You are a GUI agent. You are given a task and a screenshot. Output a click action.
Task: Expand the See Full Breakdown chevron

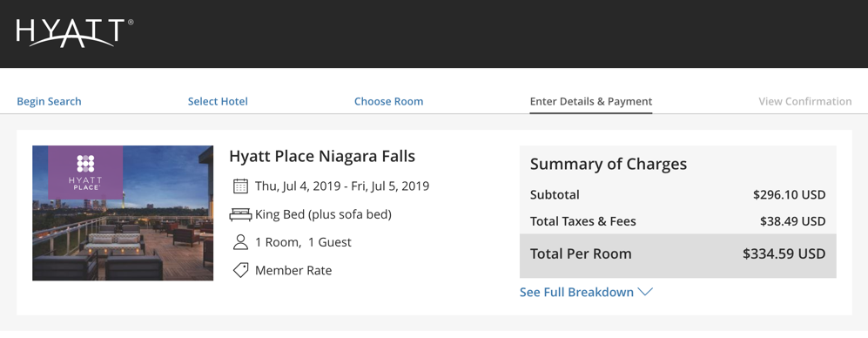pos(645,292)
